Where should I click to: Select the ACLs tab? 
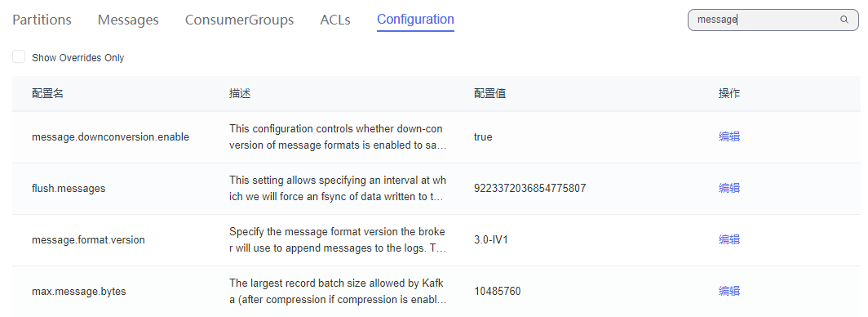click(335, 20)
